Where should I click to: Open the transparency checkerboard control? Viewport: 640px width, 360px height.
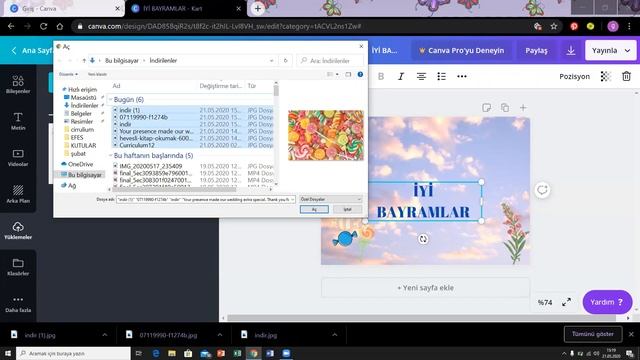606,76
